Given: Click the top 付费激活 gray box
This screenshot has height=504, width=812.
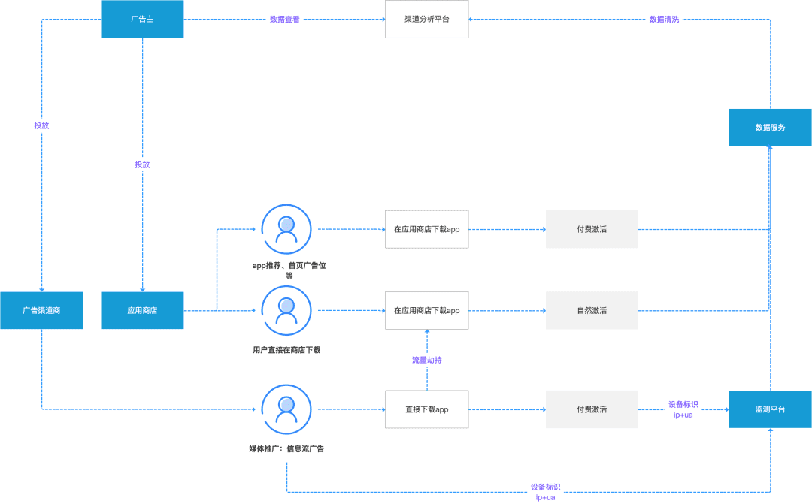Looking at the screenshot, I should coord(592,229).
